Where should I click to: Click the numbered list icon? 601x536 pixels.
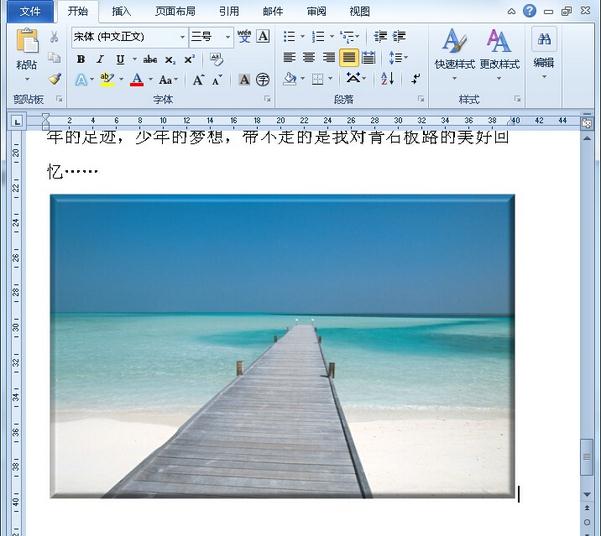319,37
